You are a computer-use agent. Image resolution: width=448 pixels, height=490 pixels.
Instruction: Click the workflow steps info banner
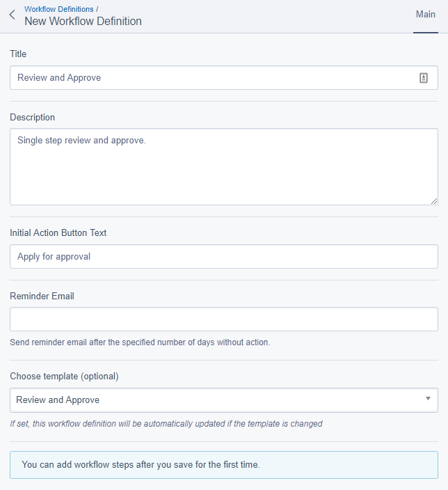(223, 464)
